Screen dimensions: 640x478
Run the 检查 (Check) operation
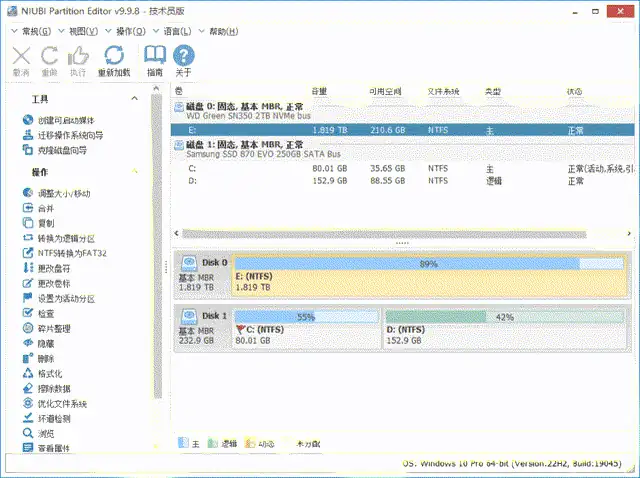coord(38,313)
